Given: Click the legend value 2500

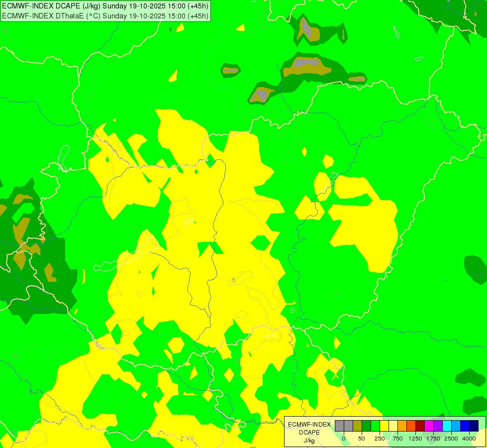Looking at the screenshot, I should click(x=451, y=439).
